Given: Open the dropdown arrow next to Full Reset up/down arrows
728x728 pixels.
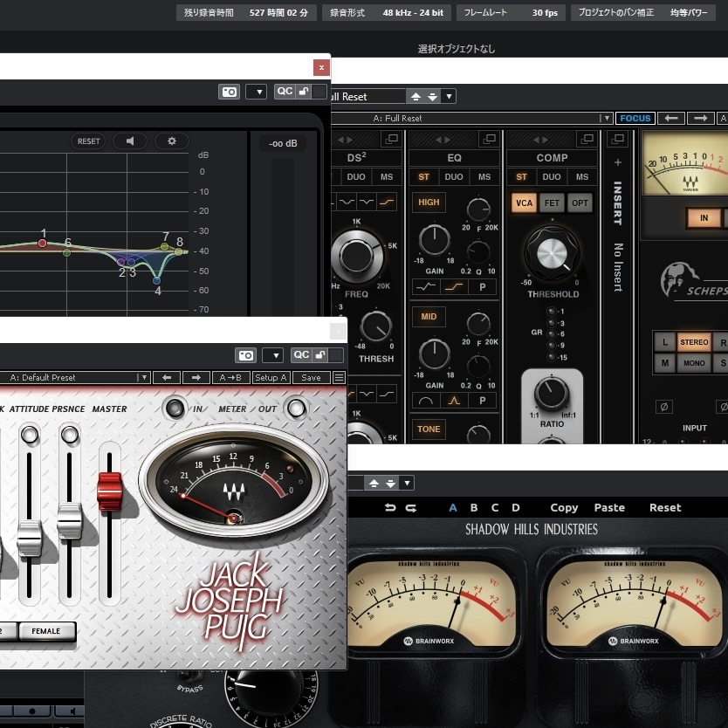Looking at the screenshot, I should (x=449, y=96).
